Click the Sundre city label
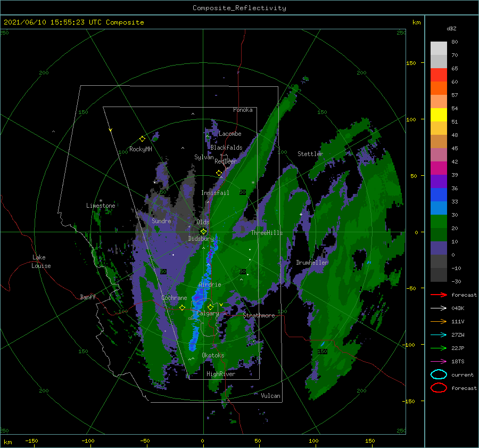 161,221
